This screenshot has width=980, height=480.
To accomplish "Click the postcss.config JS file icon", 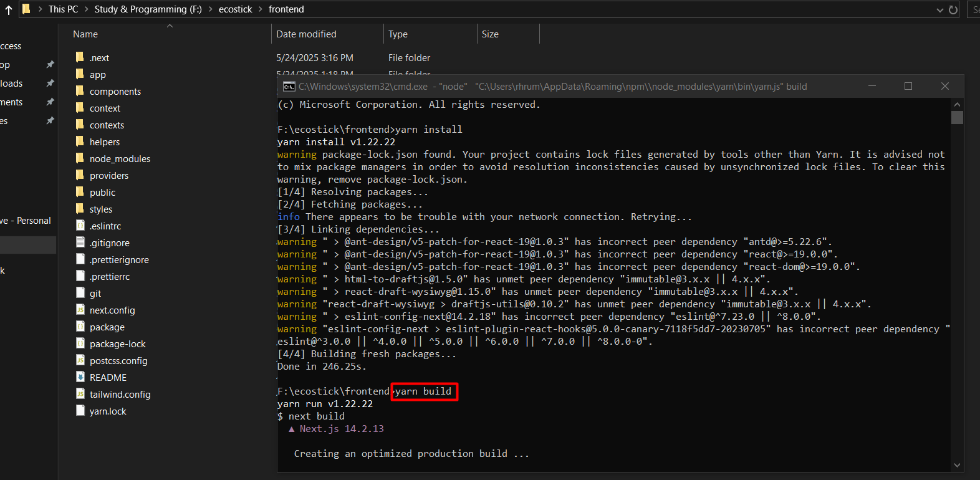I will pyautogui.click(x=80, y=360).
